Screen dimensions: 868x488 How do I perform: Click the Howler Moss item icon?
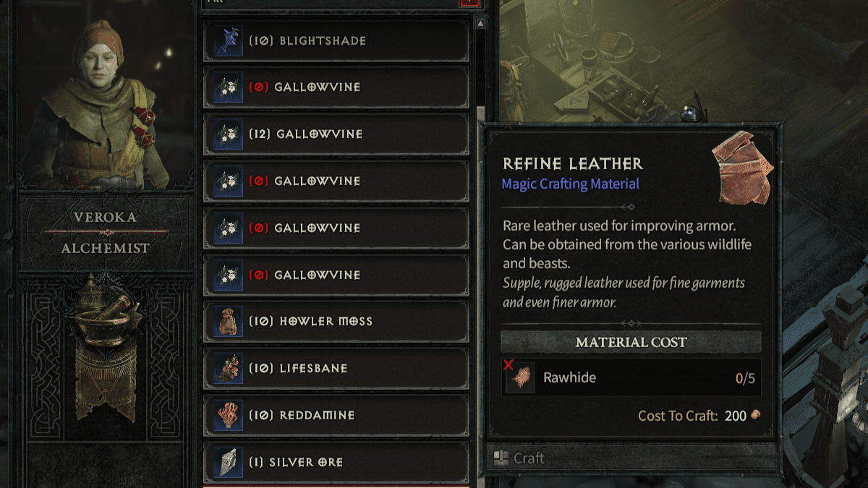(229, 321)
